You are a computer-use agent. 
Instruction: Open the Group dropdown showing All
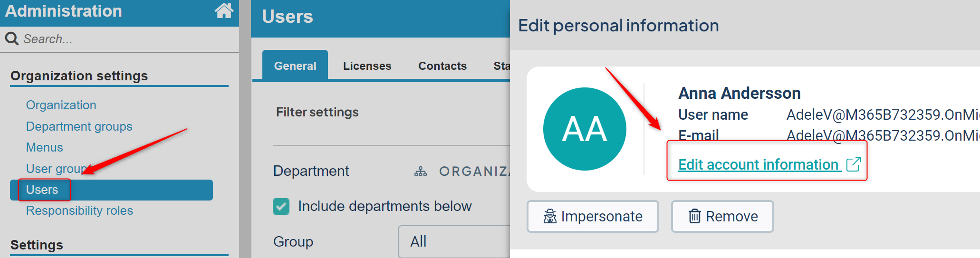tap(454, 241)
